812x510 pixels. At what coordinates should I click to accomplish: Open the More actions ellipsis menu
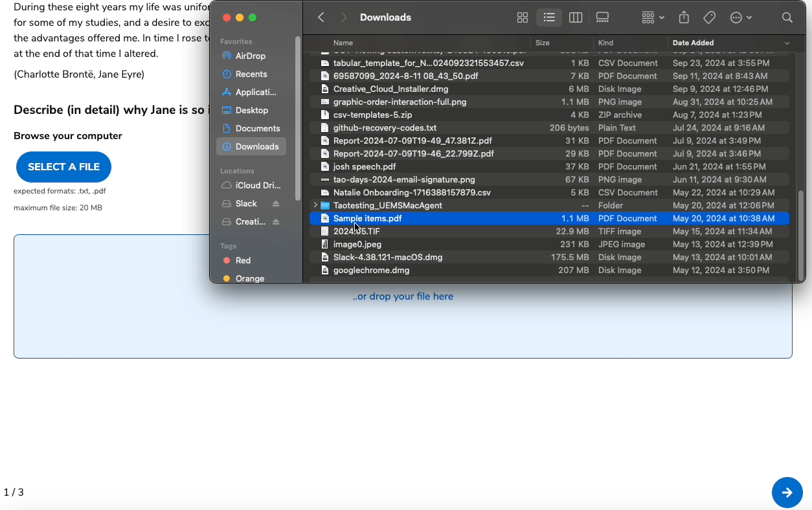[x=737, y=17]
